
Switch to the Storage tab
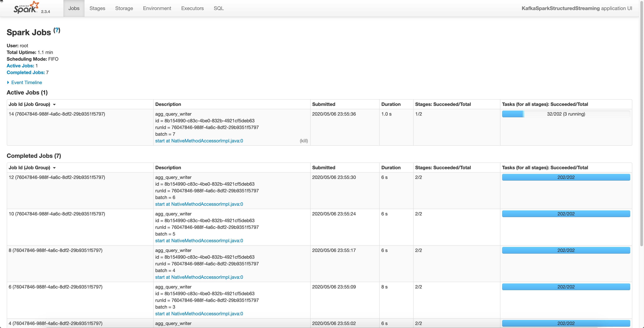[x=124, y=8]
